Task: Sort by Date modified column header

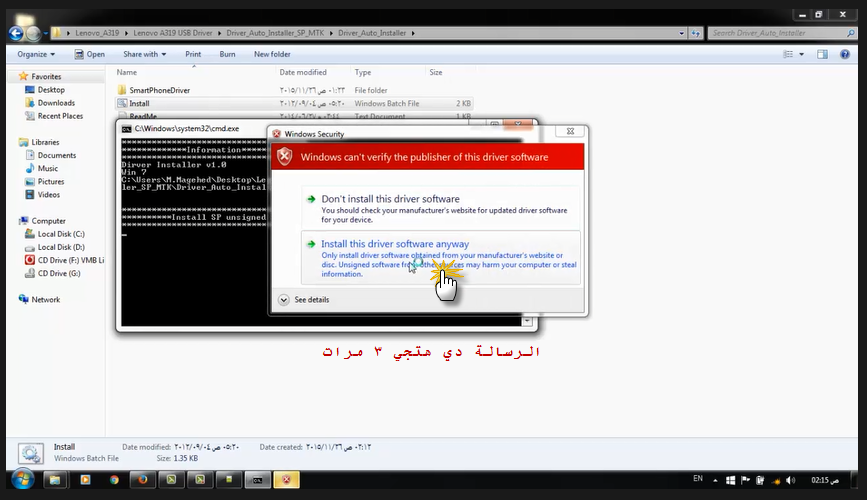Action: (303, 72)
